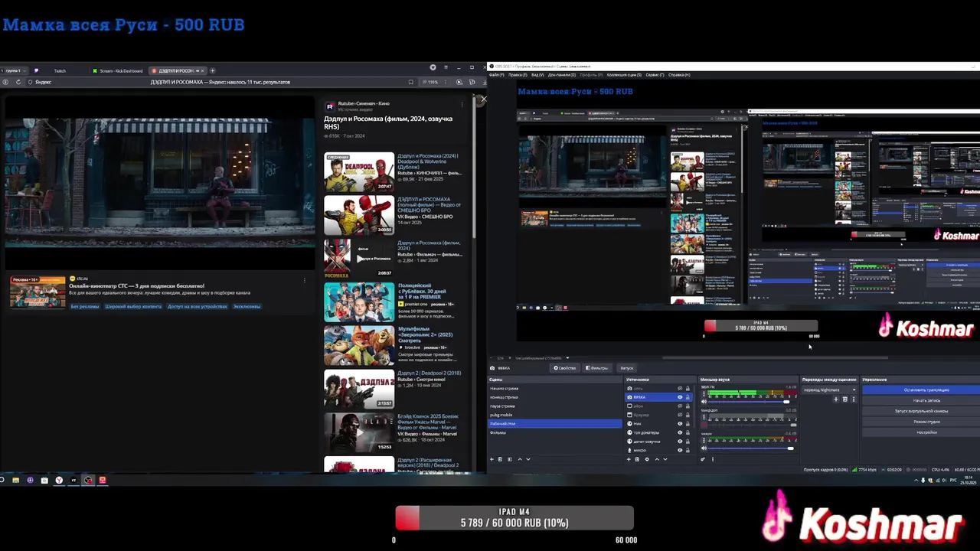This screenshot has width=980, height=551.
Task: Toggle lock on ВЕБКА source
Action: tap(688, 397)
